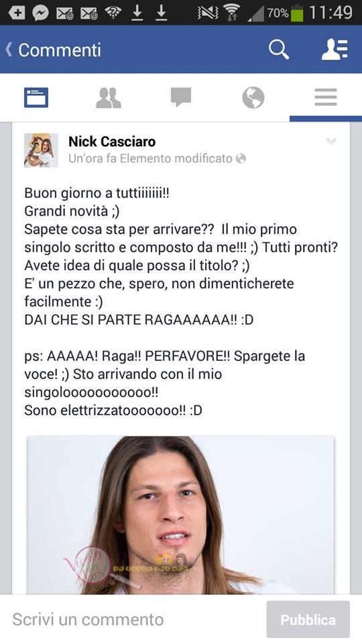Focus the Scrivi un commento field
Image resolution: width=362 pixels, height=644 pixels.
pos(131,619)
